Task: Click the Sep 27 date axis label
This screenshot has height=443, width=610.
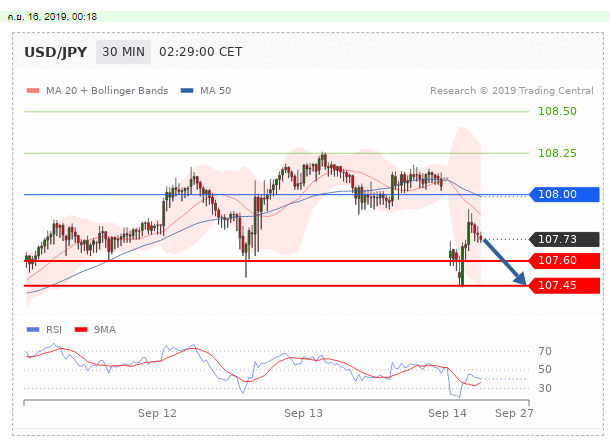Action: coord(514,413)
